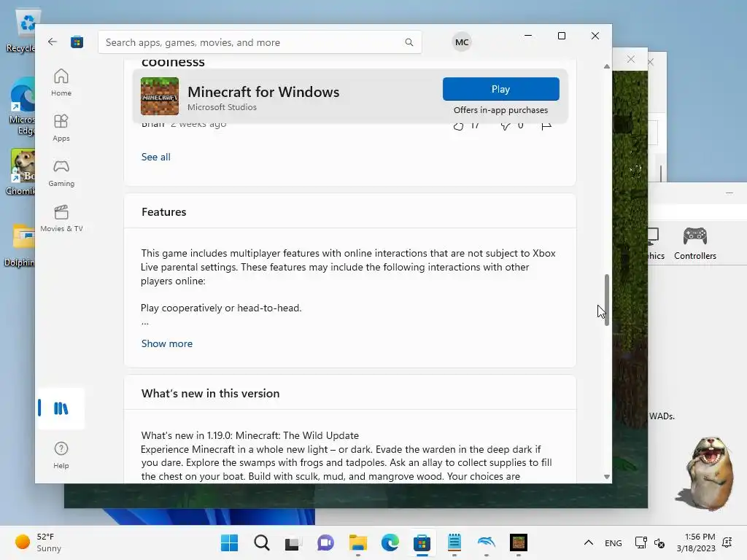Open Home in the Store sidebar
The image size is (747, 560).
click(61, 82)
